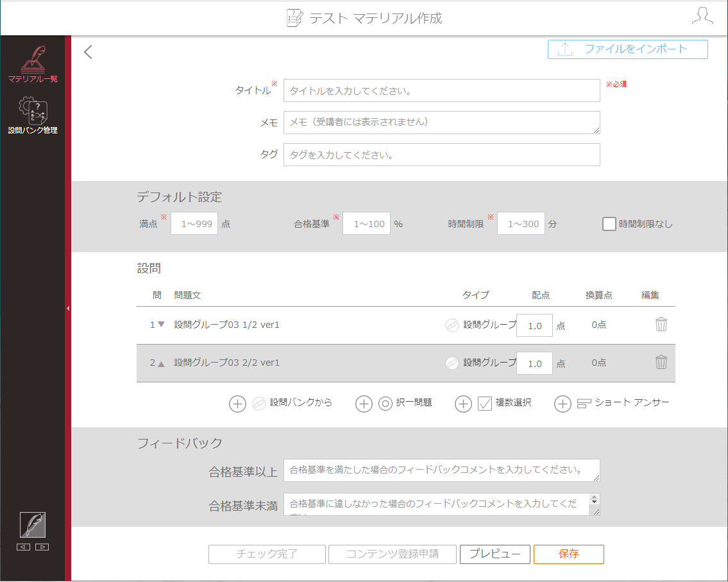Edit 配点 value for question 2

534,363
